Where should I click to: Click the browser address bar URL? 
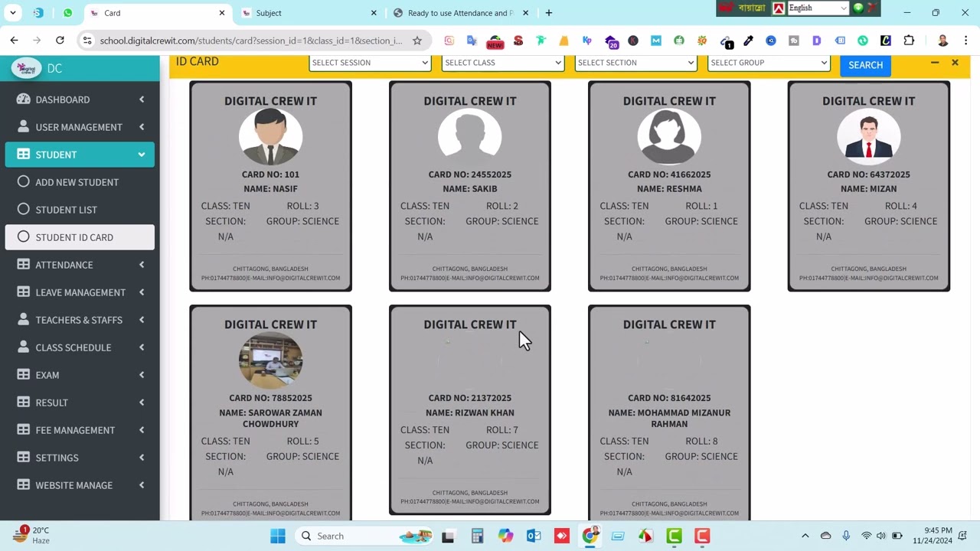[250, 41]
